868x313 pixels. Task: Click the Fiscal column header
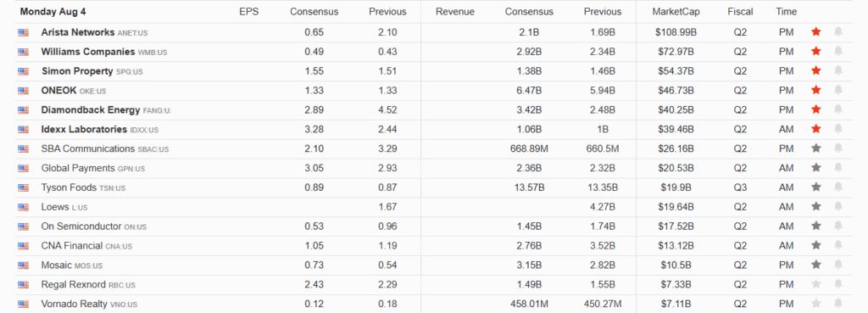pos(740,12)
